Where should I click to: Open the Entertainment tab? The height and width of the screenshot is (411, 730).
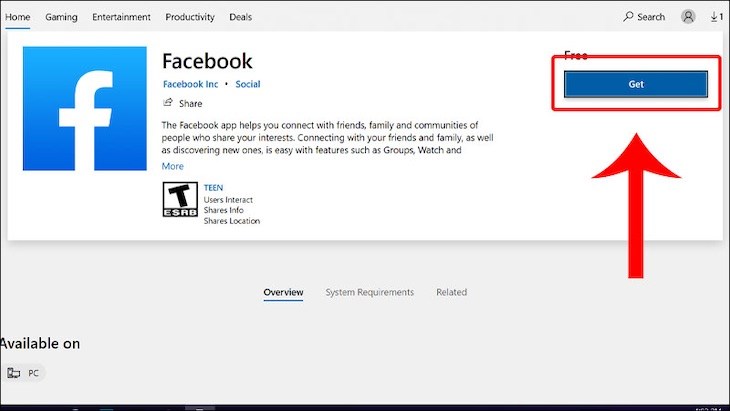(x=122, y=17)
